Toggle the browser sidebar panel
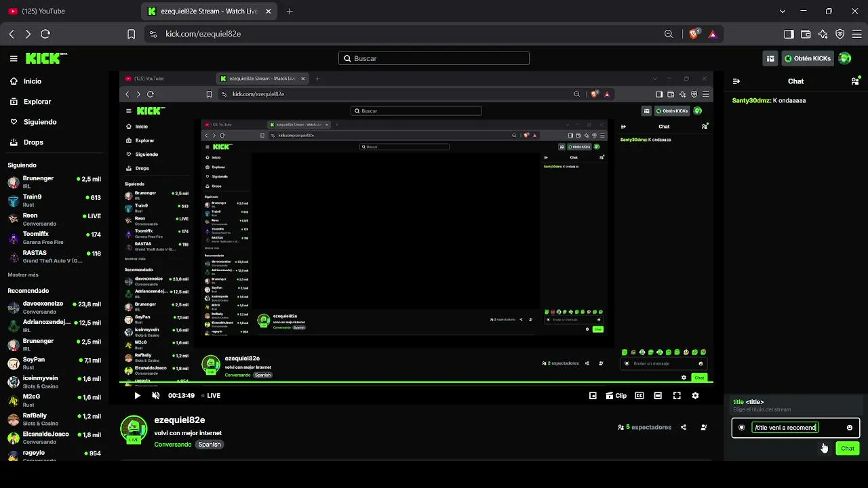The image size is (868, 488). tap(789, 34)
